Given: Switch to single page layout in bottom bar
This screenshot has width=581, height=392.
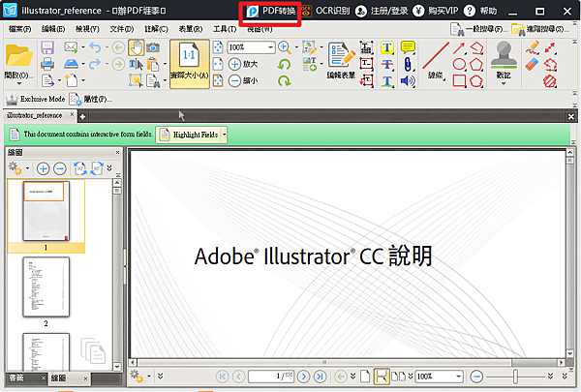Looking at the screenshot, I should [x=365, y=377].
